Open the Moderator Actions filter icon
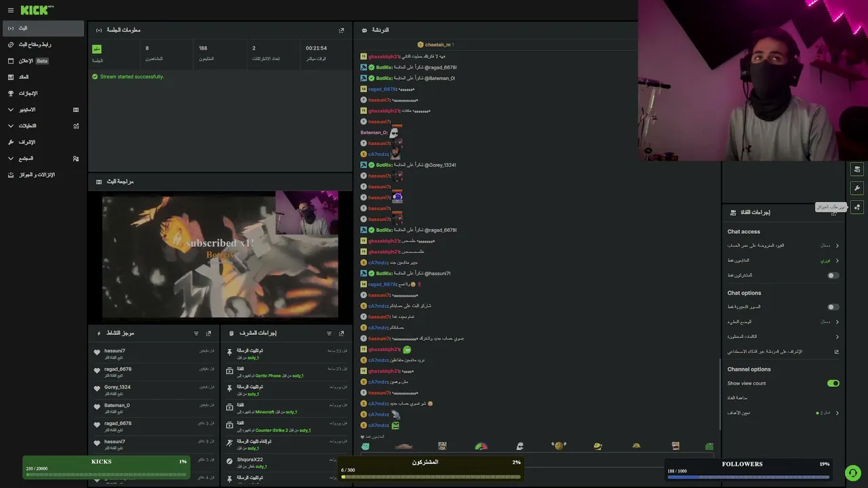The image size is (868, 488). click(330, 333)
